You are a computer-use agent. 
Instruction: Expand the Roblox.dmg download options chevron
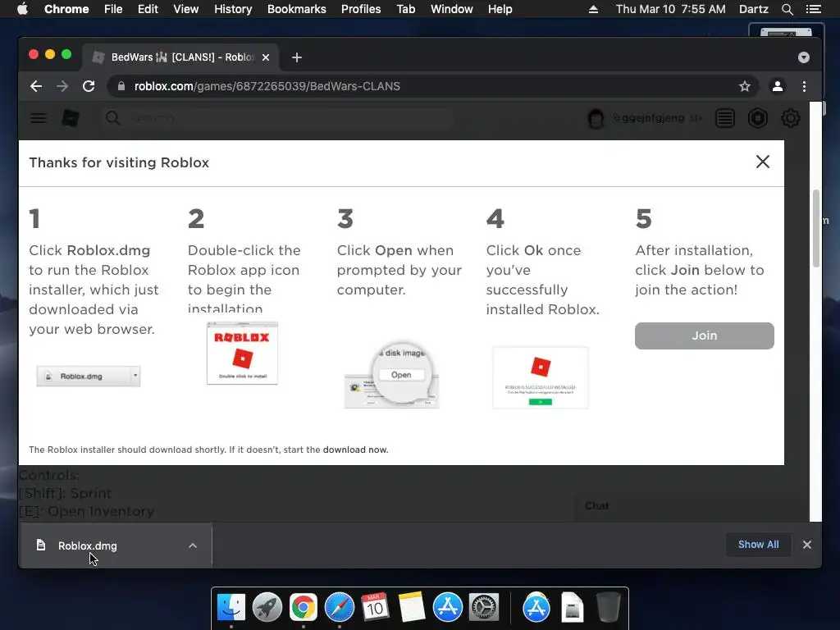click(x=193, y=546)
